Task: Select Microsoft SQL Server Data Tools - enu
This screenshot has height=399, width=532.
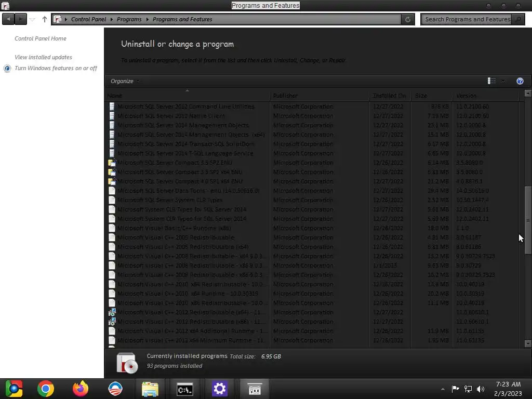Action: (x=188, y=191)
